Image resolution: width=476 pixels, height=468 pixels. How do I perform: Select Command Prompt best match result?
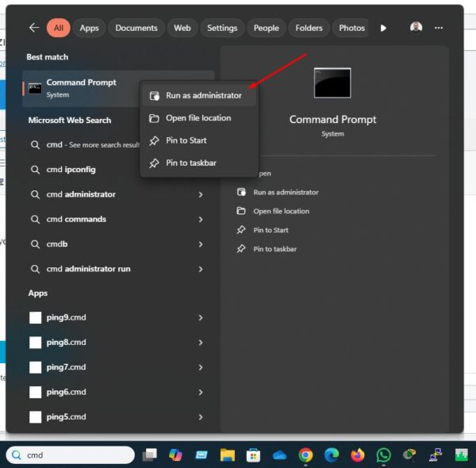point(82,88)
